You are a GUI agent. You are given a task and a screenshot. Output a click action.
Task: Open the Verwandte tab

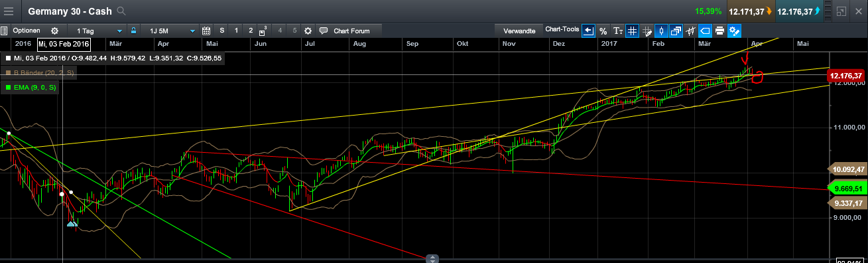(x=519, y=31)
